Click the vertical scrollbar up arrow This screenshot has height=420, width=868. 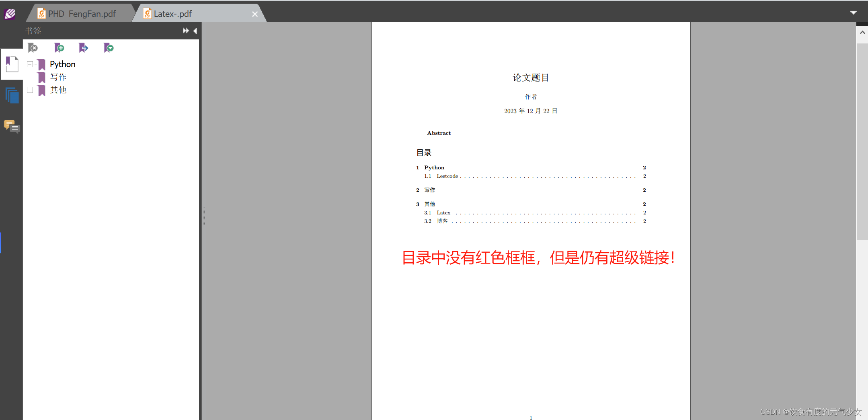point(862,33)
